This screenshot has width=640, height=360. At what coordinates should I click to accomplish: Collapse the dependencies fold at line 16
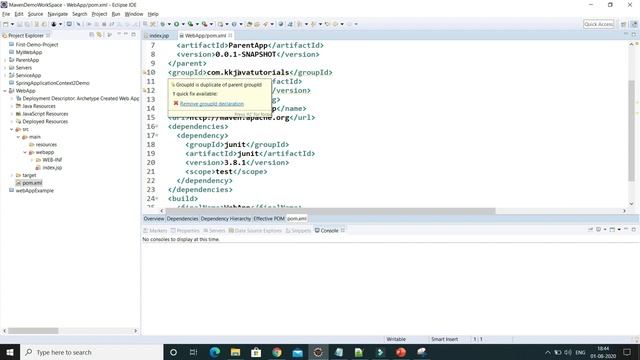tap(157, 127)
